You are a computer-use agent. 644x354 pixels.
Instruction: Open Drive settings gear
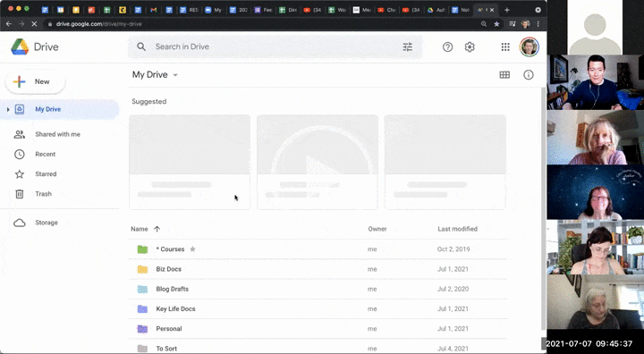click(470, 46)
